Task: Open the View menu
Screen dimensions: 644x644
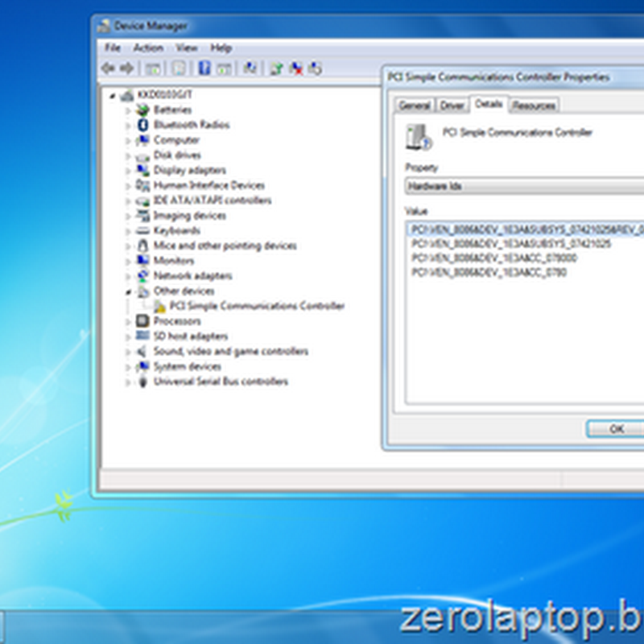Action: pyautogui.click(x=187, y=47)
